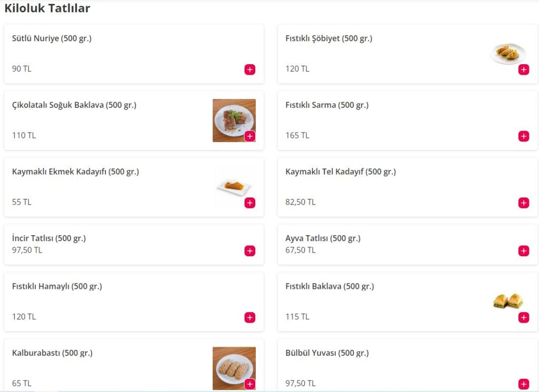Add Kaymaklı Ekmek Kadayıfı with its plus icon
The height and width of the screenshot is (392, 539).
point(249,203)
